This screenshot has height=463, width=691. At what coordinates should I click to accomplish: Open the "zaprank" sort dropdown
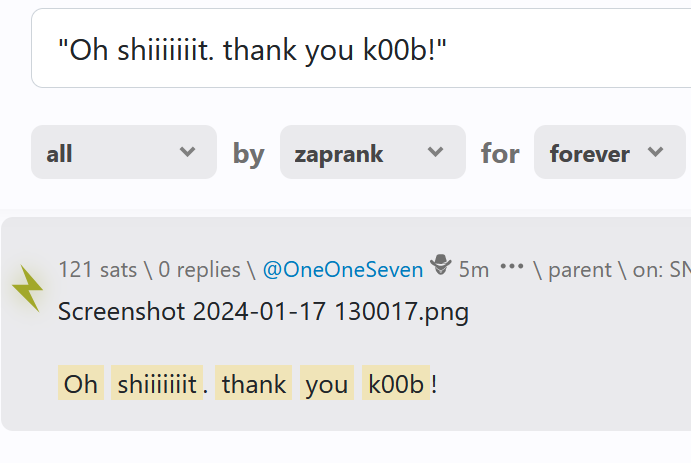tap(372, 153)
